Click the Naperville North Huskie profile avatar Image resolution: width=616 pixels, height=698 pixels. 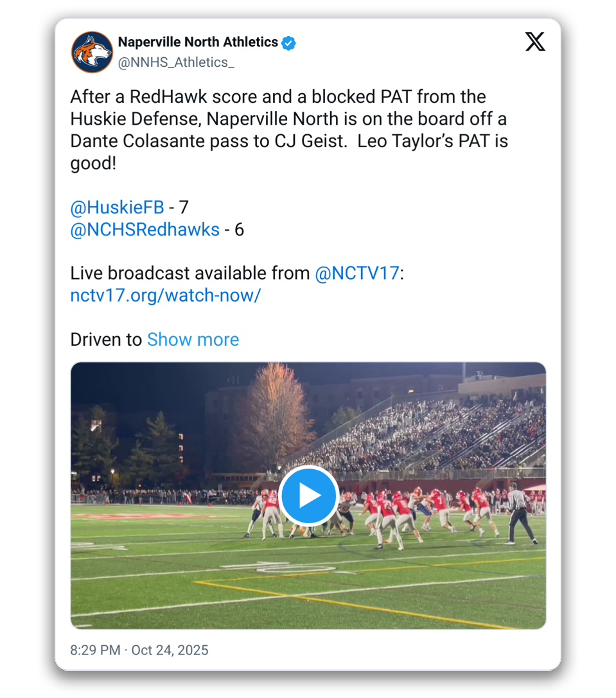point(92,52)
